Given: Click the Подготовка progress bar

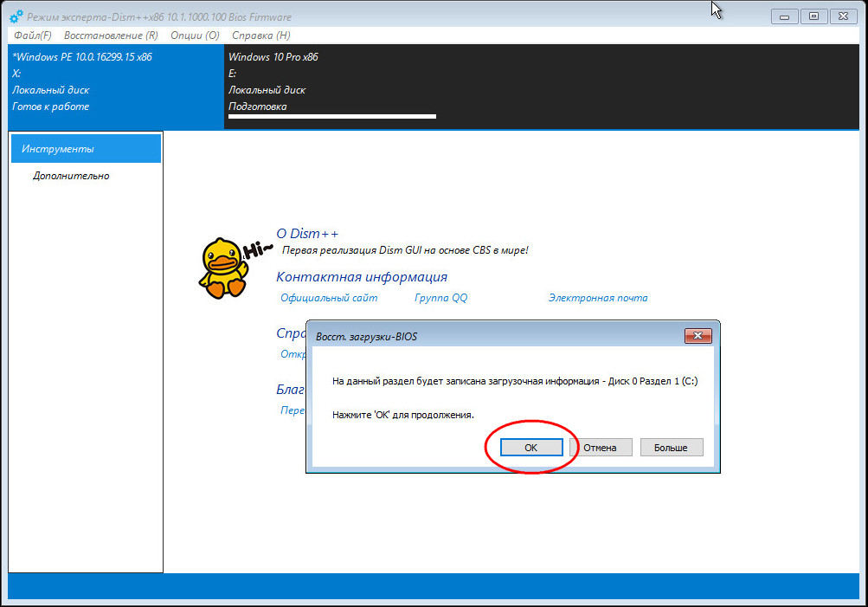Looking at the screenshot, I should coord(332,117).
